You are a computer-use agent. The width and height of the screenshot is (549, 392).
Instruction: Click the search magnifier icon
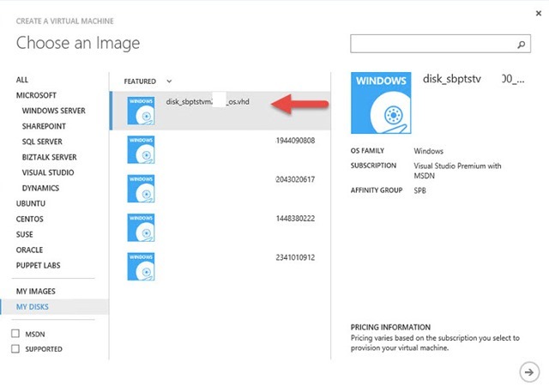click(521, 45)
